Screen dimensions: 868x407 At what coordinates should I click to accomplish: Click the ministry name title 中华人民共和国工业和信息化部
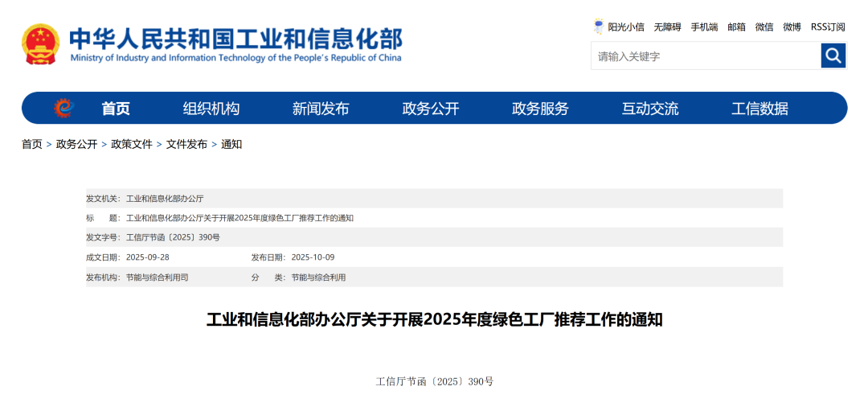(x=235, y=39)
